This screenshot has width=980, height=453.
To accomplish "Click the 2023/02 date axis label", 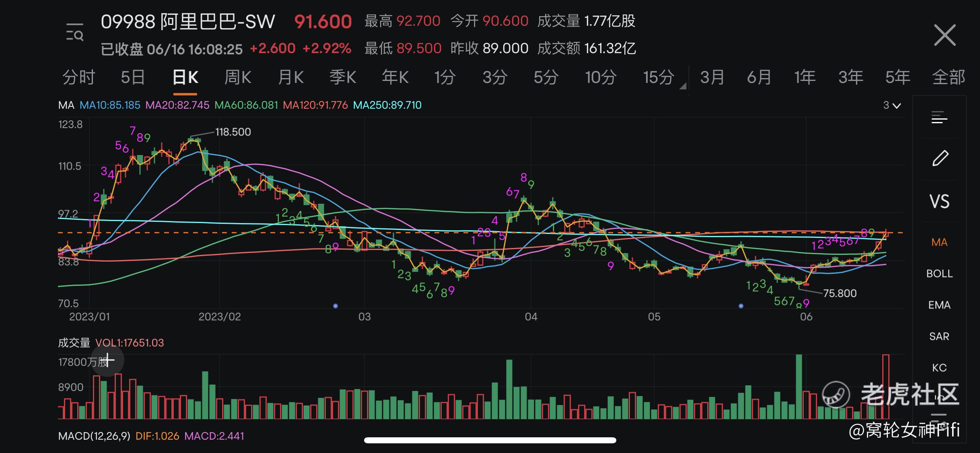I will pos(220,317).
